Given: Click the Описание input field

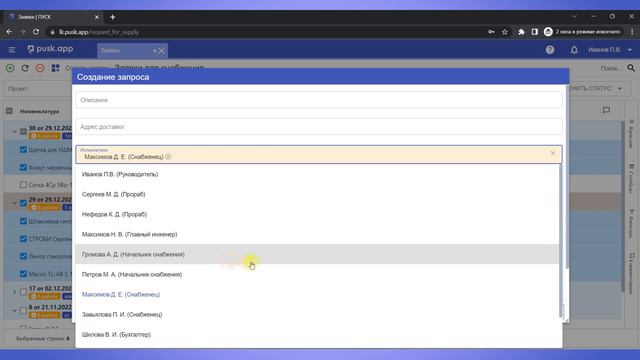Looking at the screenshot, I should (318, 100).
